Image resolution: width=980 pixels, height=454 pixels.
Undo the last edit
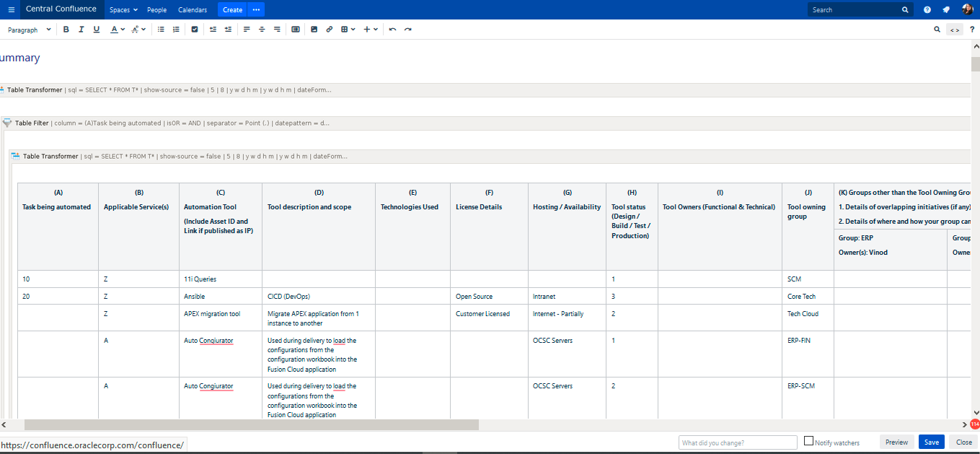392,30
